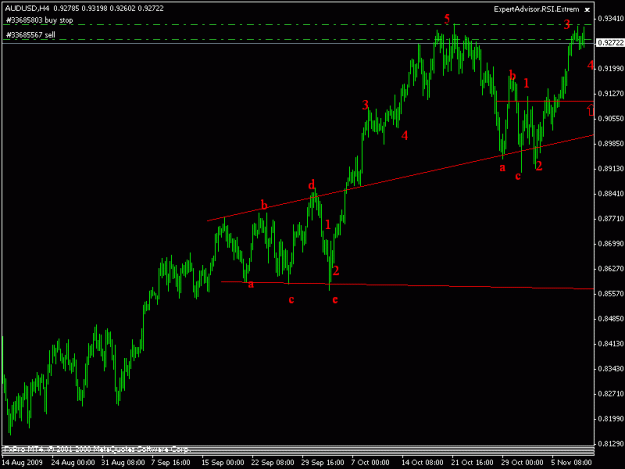The image size is (625, 469).
Task: Click the 0.83430 price axis label
Action: 611,369
